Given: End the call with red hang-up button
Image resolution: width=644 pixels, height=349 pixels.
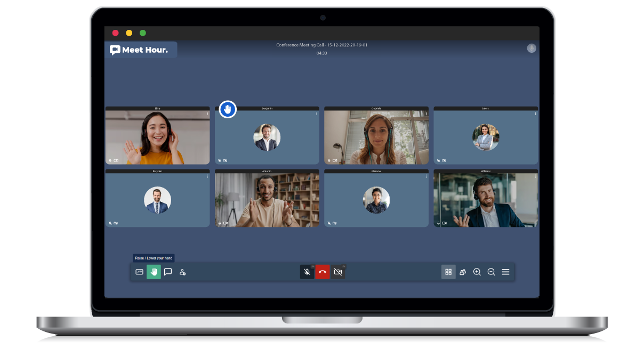Looking at the screenshot, I should 322,272.
